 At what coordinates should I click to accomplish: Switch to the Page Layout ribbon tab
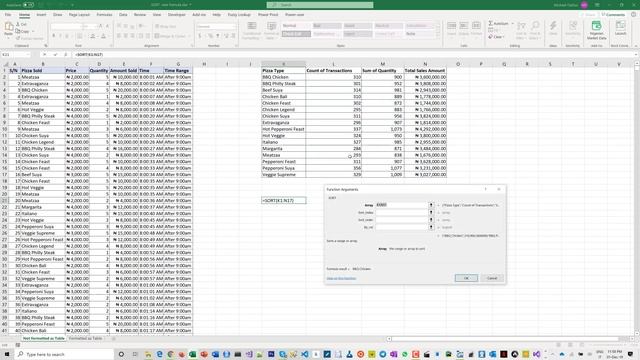(79, 15)
